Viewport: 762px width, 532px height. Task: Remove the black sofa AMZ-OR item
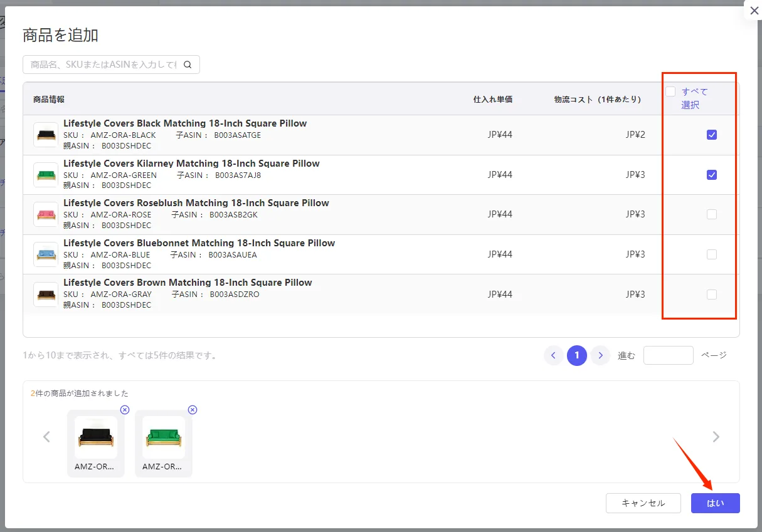pyautogui.click(x=125, y=410)
